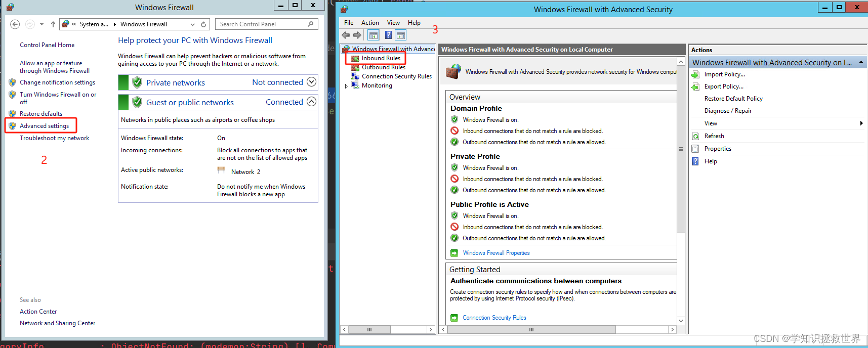868x348 pixels.
Task: Select Connection Security Rules in the tree
Action: click(397, 76)
